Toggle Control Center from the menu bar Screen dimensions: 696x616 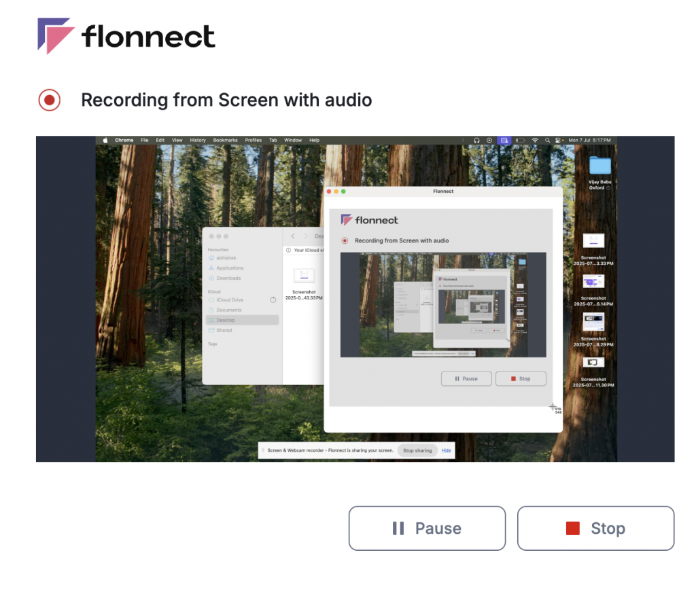click(559, 140)
